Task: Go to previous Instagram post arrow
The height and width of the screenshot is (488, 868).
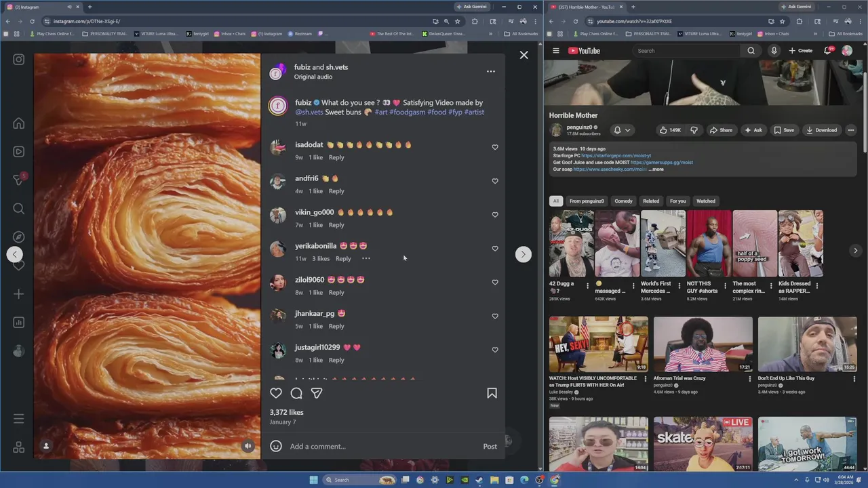Action: tap(14, 254)
